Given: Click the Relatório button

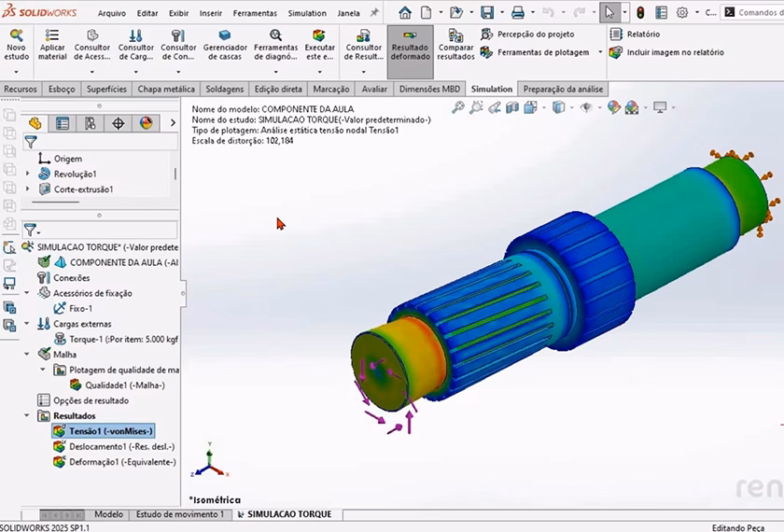Looking at the screenshot, I should (642, 34).
